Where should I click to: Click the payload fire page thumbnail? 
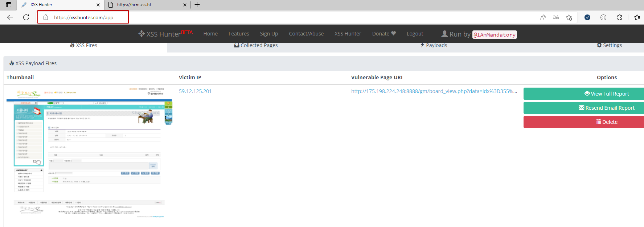point(89,152)
